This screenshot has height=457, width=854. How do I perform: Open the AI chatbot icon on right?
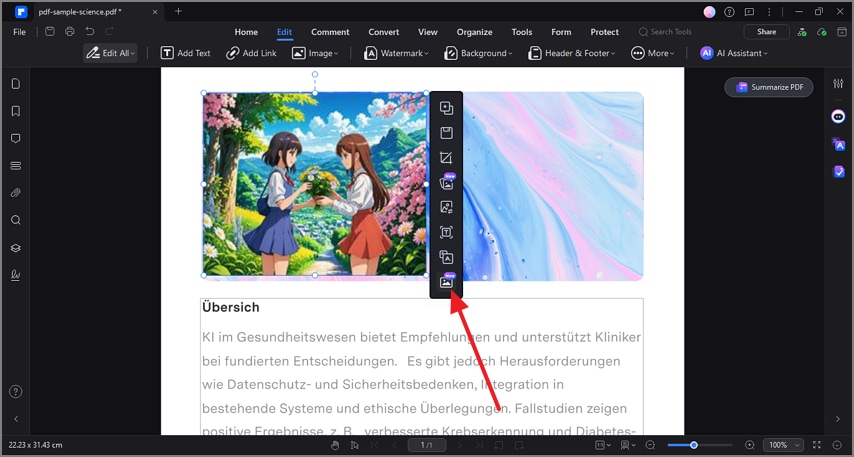(838, 116)
